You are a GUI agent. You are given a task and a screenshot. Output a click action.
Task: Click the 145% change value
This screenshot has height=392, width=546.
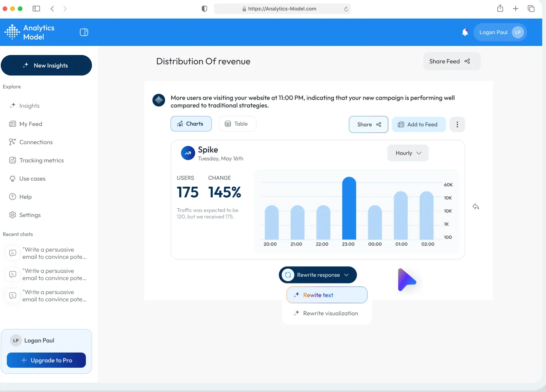(225, 192)
